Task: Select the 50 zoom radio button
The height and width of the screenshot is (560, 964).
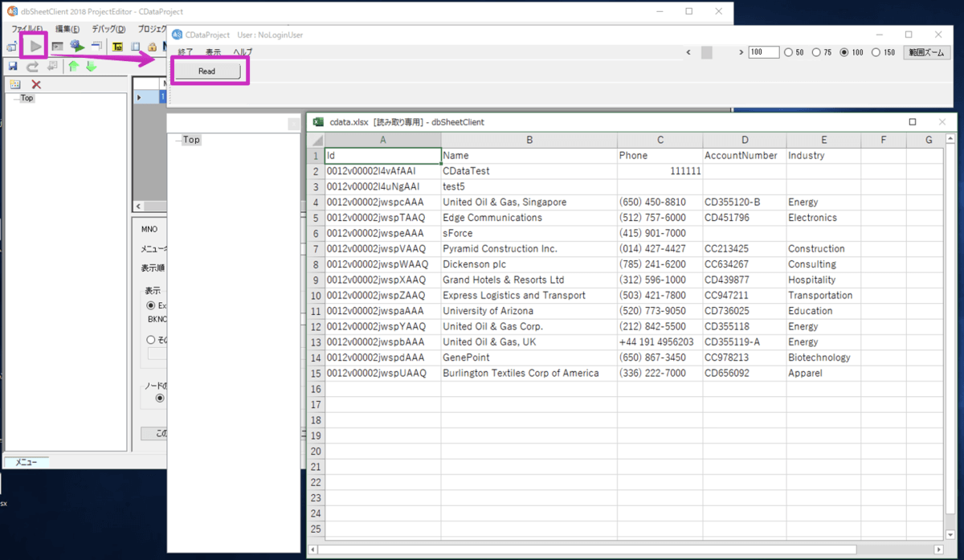Action: (789, 53)
